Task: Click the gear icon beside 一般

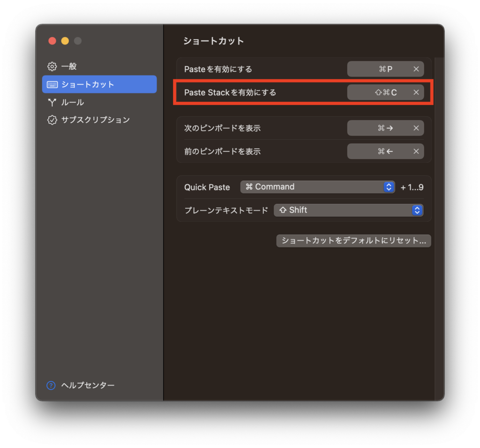Action: (52, 66)
